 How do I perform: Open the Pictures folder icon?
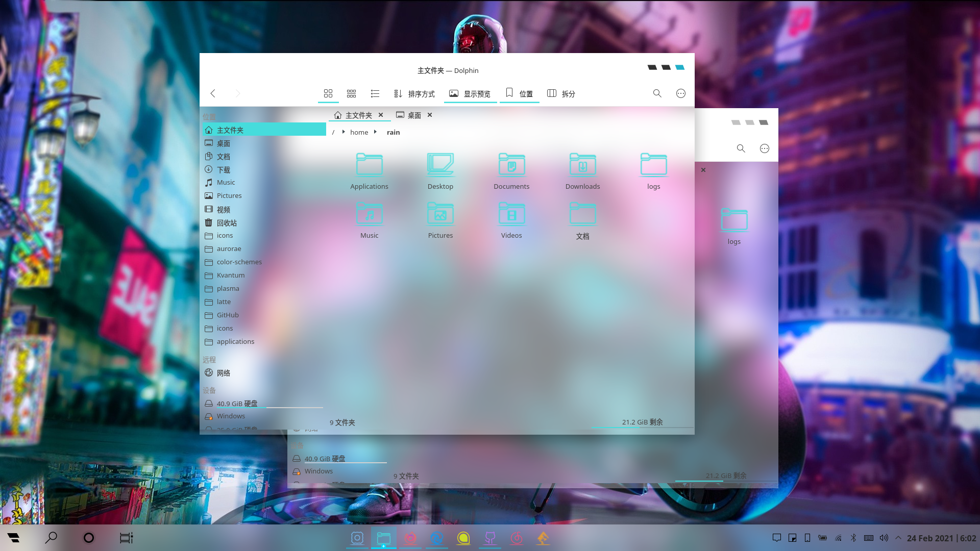click(440, 220)
